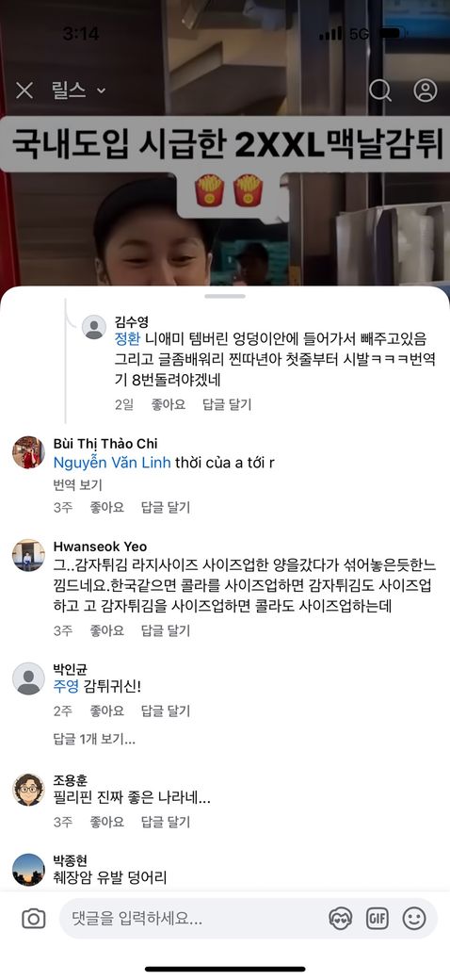
Task: Open the avatar sticker icon
Action: pyautogui.click(x=340, y=918)
